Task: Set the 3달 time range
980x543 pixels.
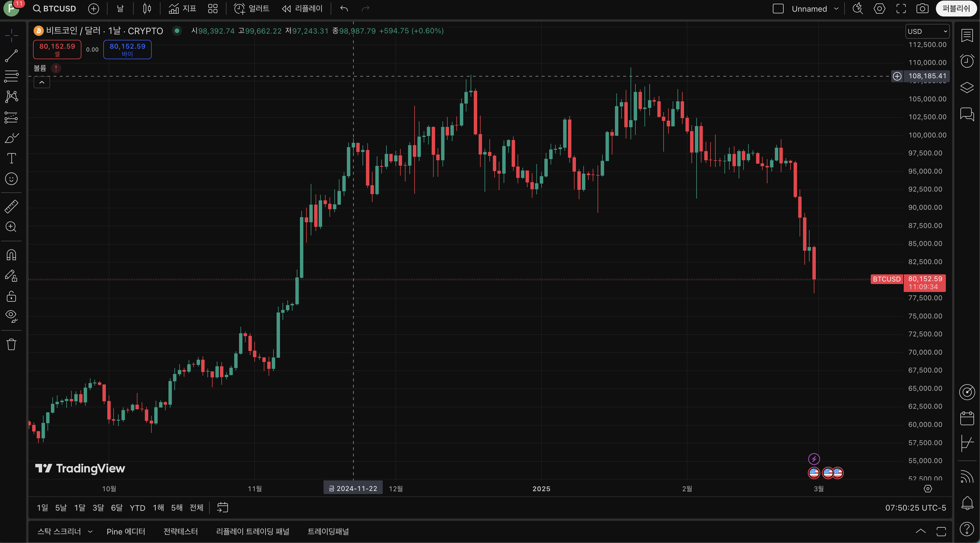Action: 98,508
